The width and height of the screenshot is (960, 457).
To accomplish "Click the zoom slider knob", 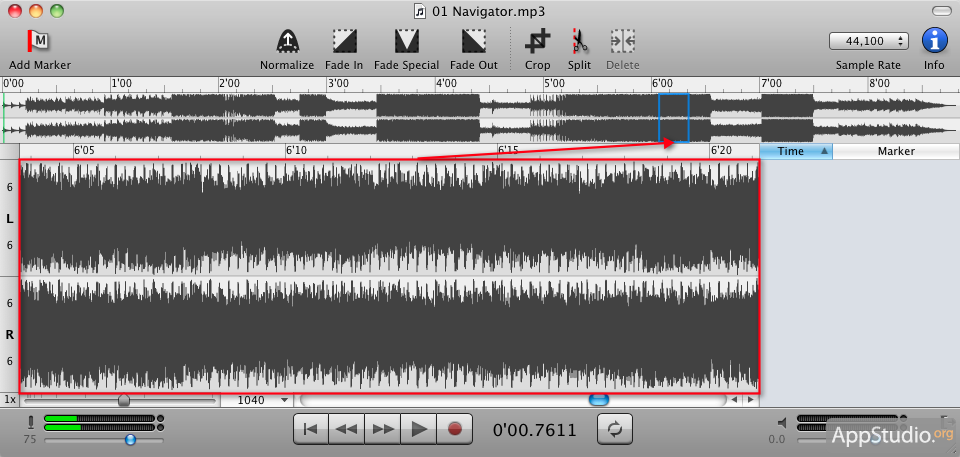I will [124, 401].
